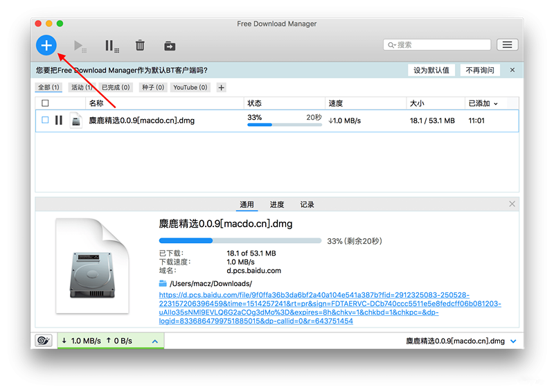Click the 18.1 / 53.1 MB size cell
The image size is (554, 392).
(x=432, y=121)
